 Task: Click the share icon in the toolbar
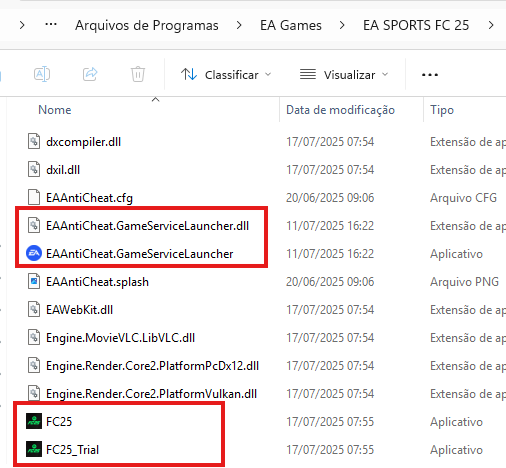click(x=90, y=74)
